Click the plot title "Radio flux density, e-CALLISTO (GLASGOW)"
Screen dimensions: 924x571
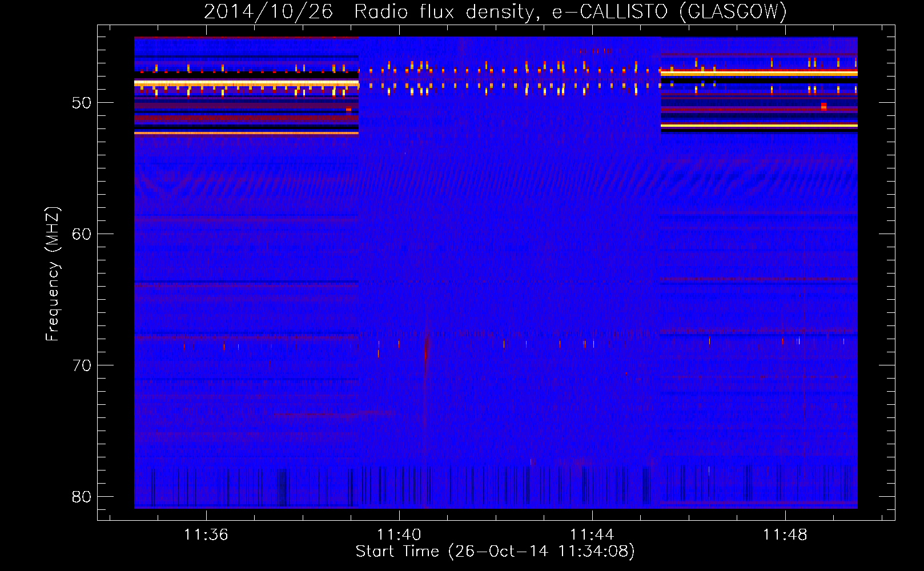pyautogui.click(x=571, y=12)
